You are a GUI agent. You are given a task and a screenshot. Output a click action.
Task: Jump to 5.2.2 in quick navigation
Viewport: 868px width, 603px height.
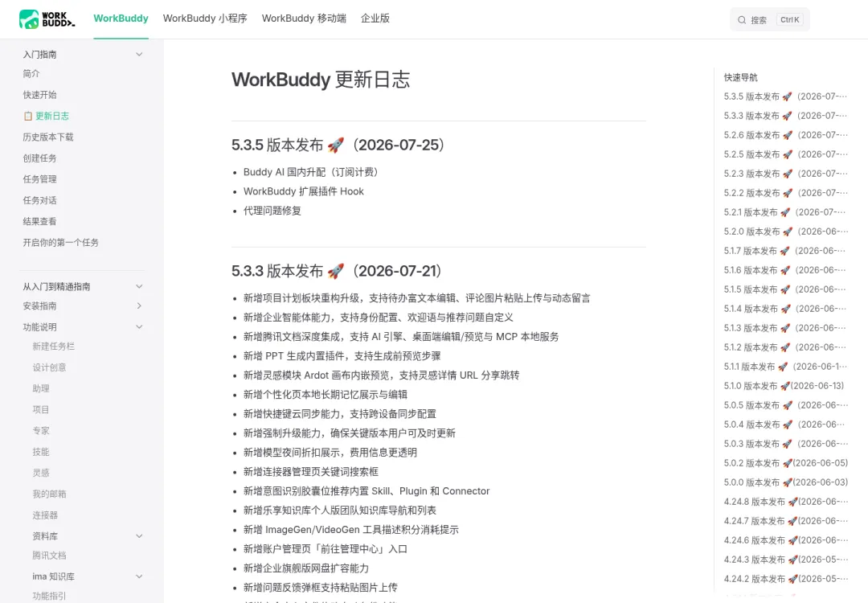(x=785, y=193)
